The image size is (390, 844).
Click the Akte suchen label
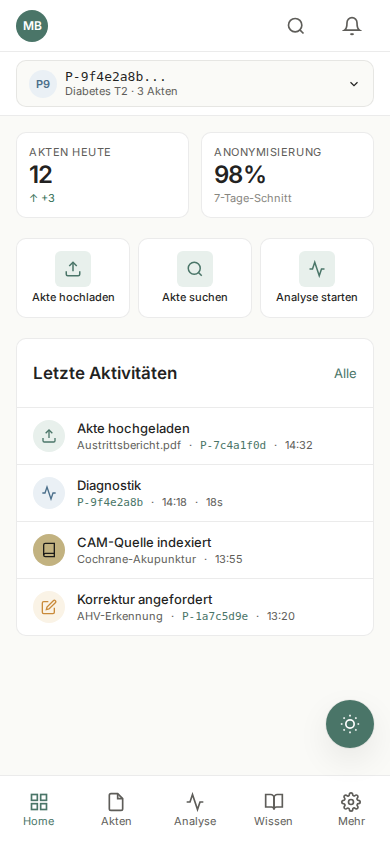click(195, 297)
